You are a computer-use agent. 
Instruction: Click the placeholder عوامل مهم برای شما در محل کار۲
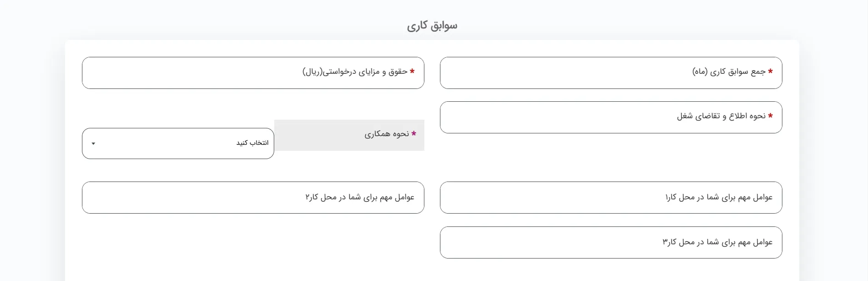point(360,198)
